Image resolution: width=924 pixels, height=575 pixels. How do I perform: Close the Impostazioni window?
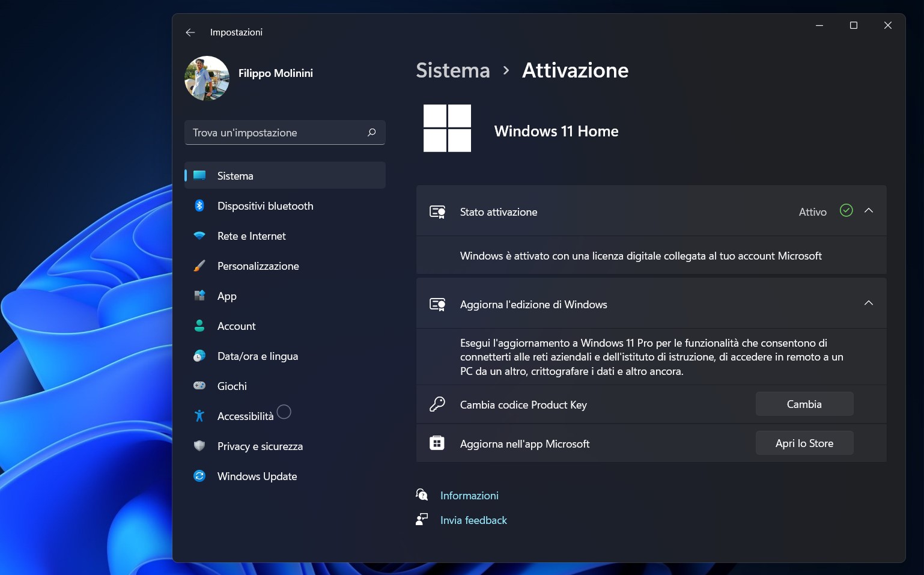pyautogui.click(x=888, y=25)
